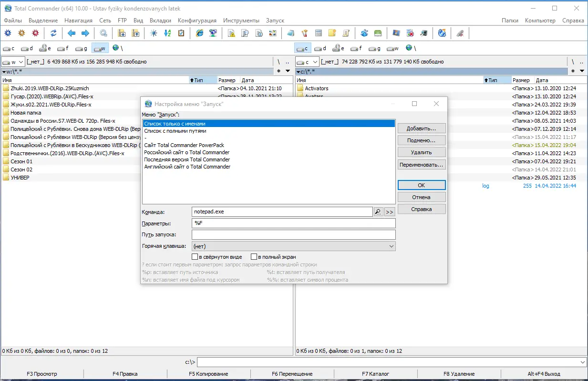This screenshot has height=381, width=588.
Task: Switch right panel to drive g
Action: pos(374,48)
